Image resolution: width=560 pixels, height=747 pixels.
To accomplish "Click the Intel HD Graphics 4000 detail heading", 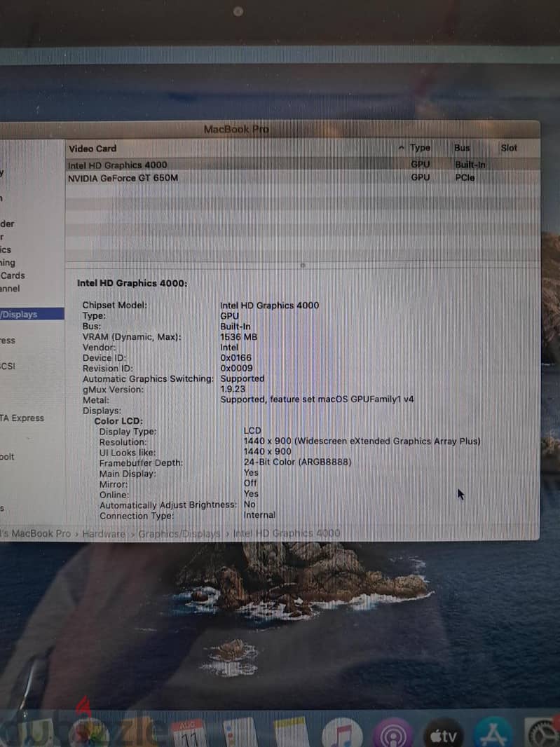I will pos(132,283).
